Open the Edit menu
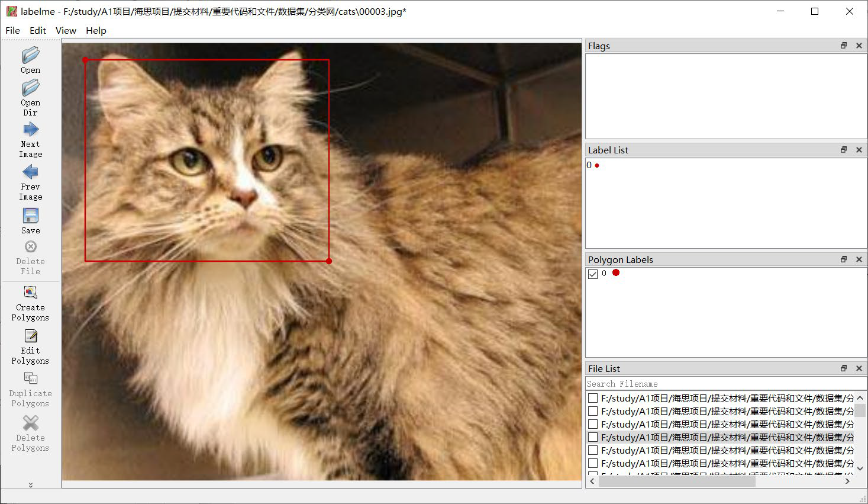 point(38,30)
